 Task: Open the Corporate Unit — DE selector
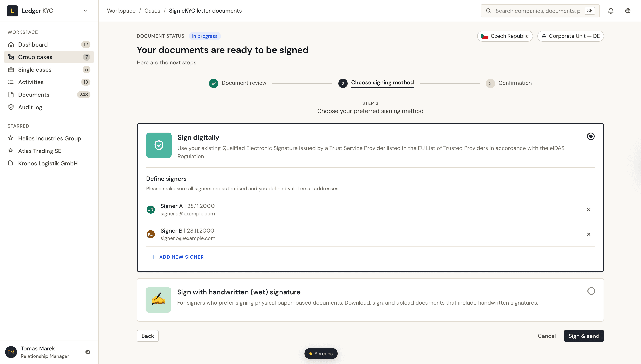pyautogui.click(x=570, y=36)
